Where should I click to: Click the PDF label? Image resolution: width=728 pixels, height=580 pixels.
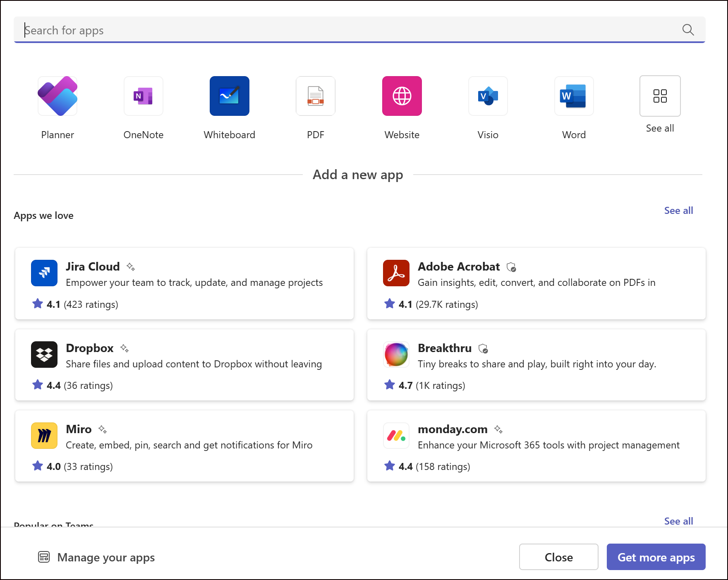click(x=316, y=135)
